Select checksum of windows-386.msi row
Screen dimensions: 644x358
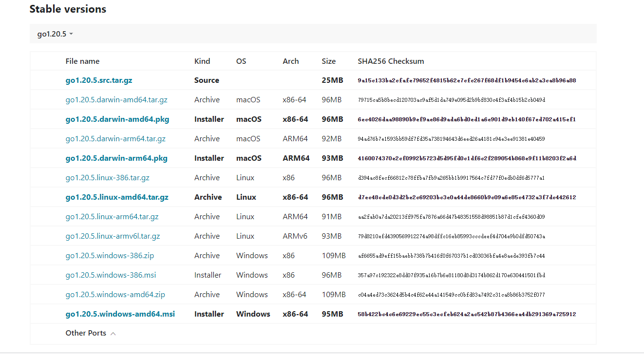point(451,275)
